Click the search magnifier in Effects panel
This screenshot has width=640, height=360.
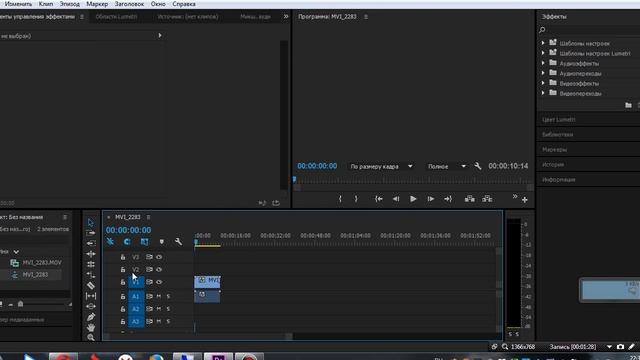pyautogui.click(x=542, y=30)
